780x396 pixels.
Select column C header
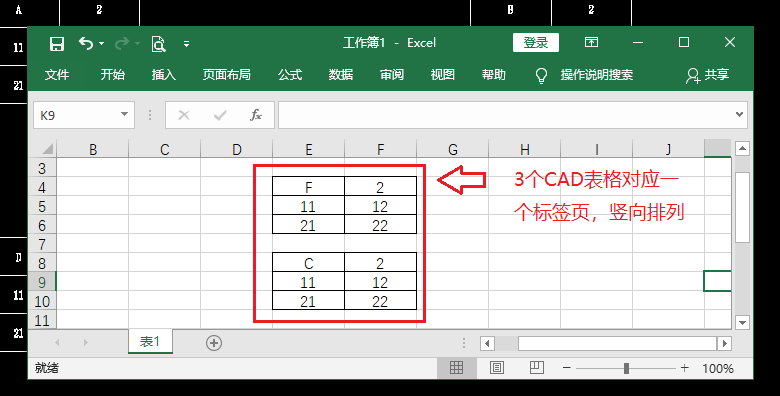165,149
